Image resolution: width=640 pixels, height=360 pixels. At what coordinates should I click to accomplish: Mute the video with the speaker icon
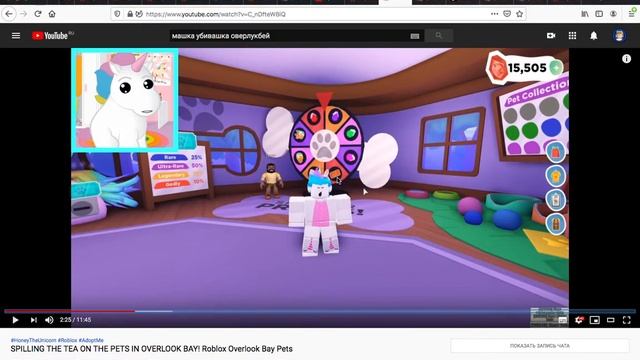(x=49, y=320)
